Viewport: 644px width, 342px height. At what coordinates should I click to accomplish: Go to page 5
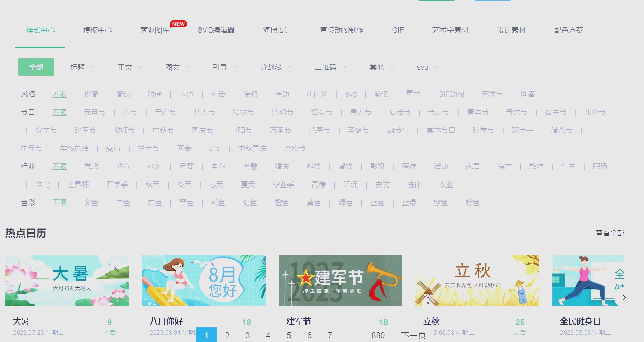289,335
